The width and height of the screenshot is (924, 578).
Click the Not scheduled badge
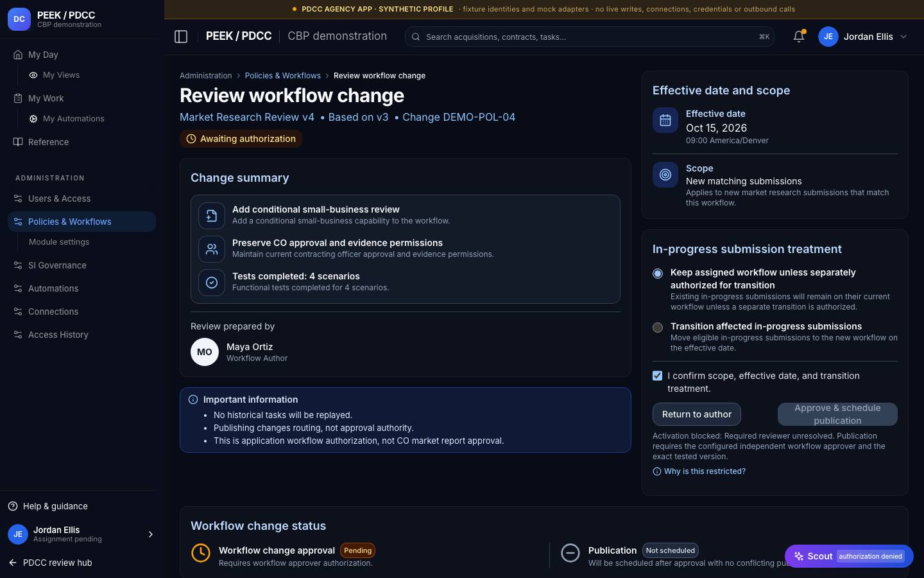(670, 550)
